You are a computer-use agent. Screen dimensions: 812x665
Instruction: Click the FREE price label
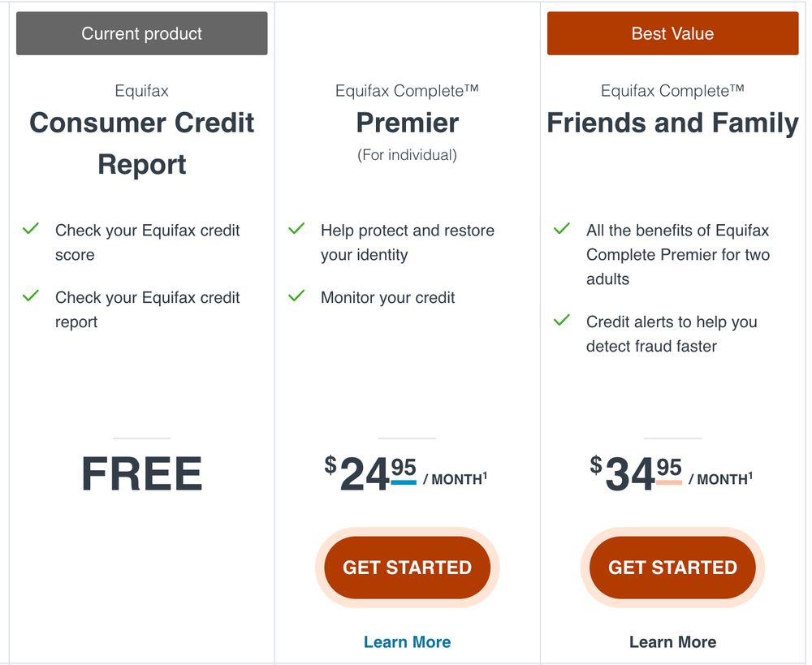tap(141, 473)
